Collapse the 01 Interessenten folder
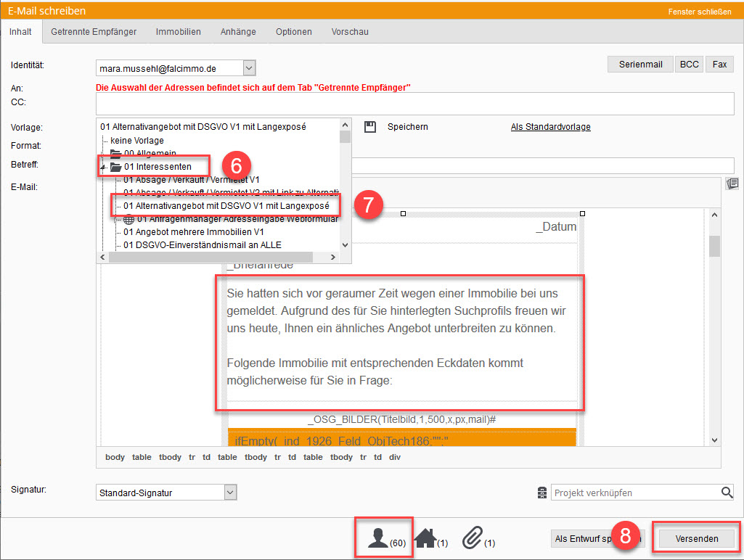 [104, 168]
